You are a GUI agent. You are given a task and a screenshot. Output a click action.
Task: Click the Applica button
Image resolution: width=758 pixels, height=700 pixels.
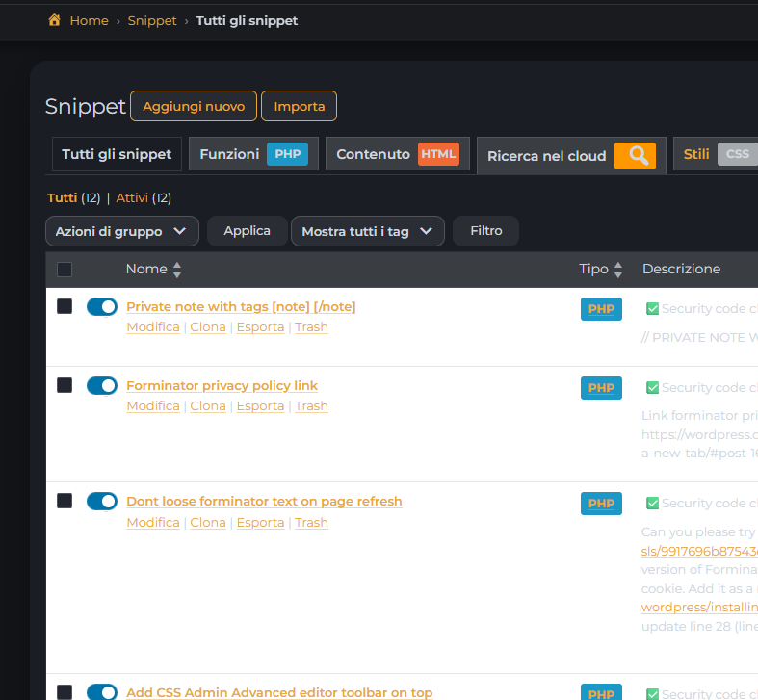pos(247,231)
